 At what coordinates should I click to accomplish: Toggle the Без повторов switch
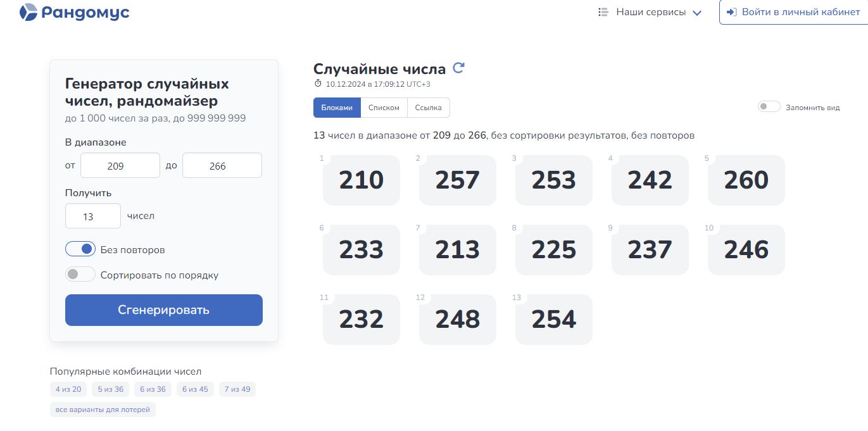[x=80, y=249]
